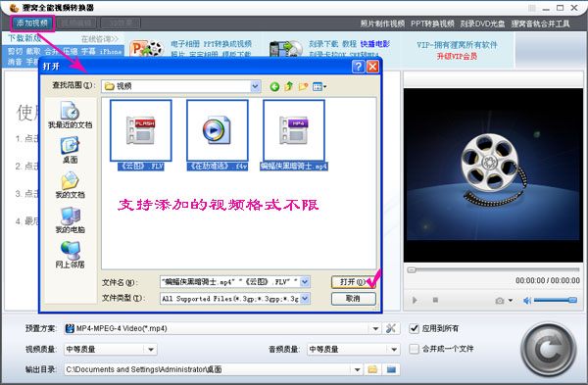This screenshot has width=588, height=385.
Task: Open the PPT转换视频 menu item
Action: [432, 24]
